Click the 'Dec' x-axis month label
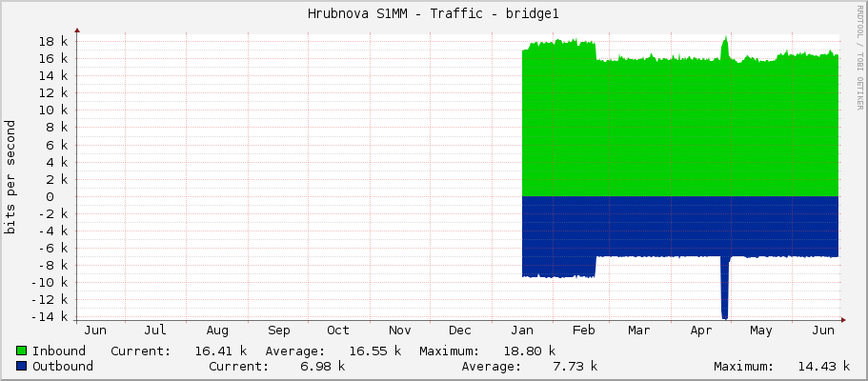Screen dimensions: 868x381 click(x=460, y=331)
